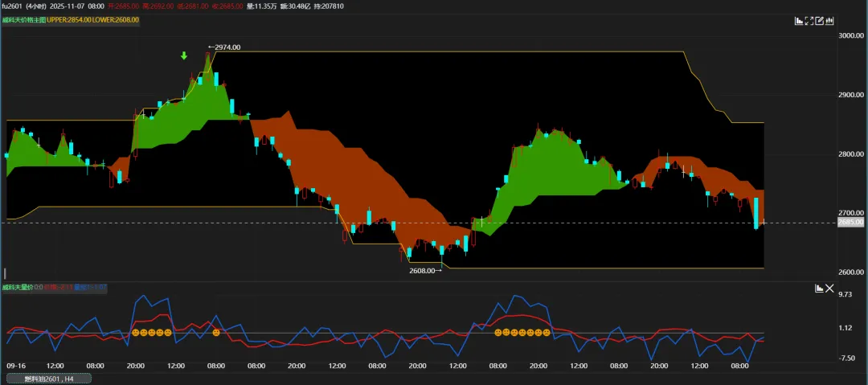Click the lone smiley marker in lower panel
The height and width of the screenshot is (385, 868).
pos(216,332)
